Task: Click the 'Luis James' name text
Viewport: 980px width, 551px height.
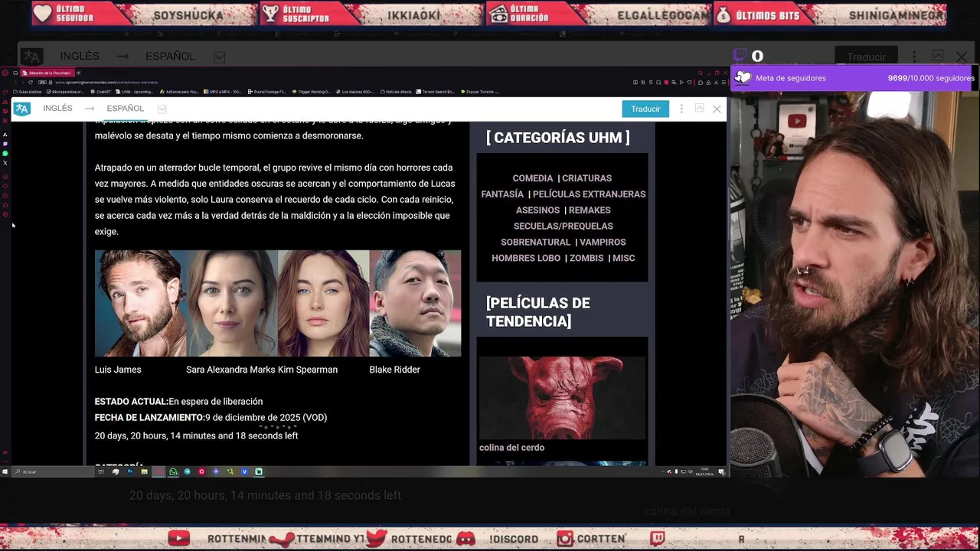Action: [118, 370]
